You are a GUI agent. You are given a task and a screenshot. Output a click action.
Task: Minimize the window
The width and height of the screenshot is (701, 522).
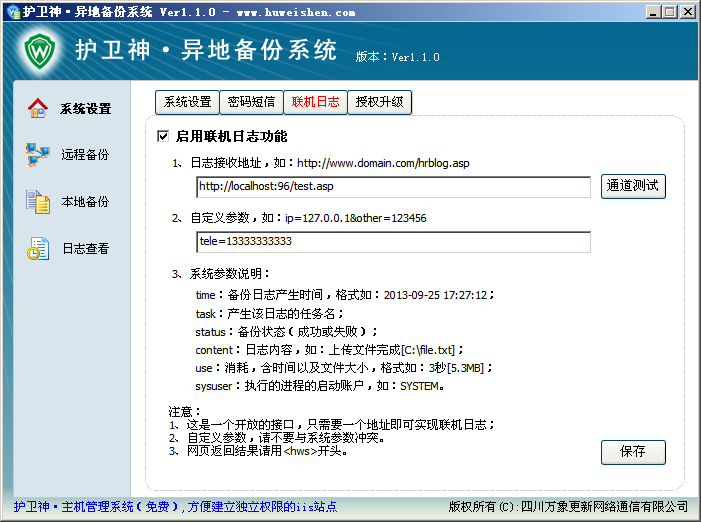pos(653,12)
